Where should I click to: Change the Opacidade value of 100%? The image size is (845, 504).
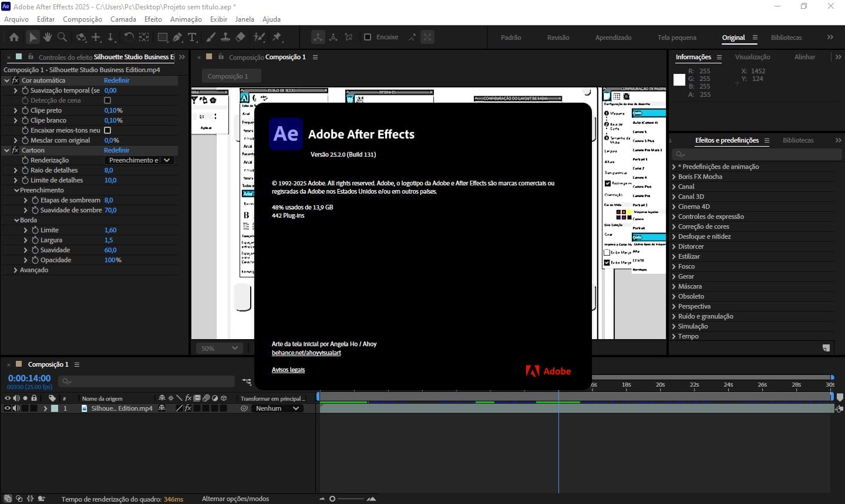point(112,259)
